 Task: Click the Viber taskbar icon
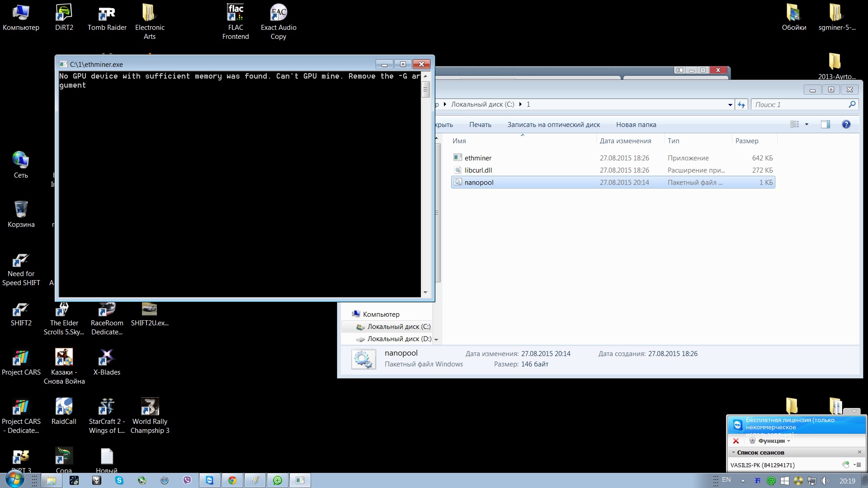[187, 480]
